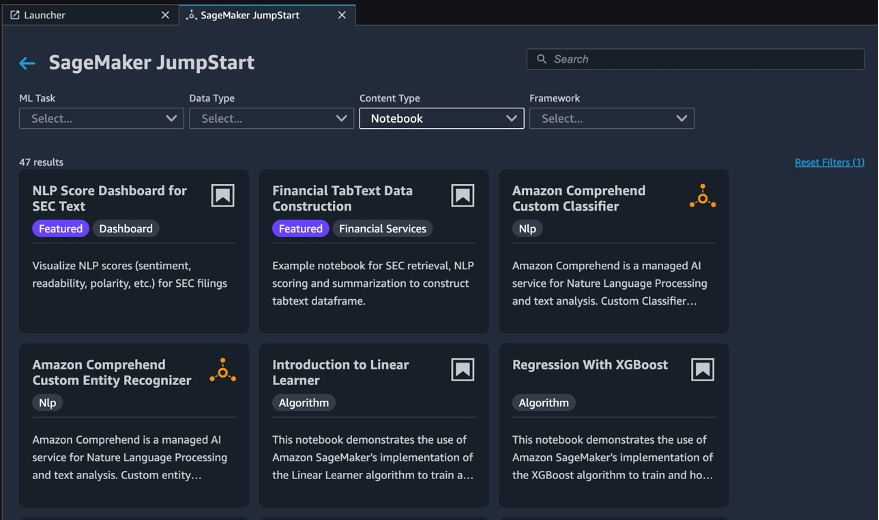Click the Data Type filter label
879x520 pixels.
coord(212,98)
